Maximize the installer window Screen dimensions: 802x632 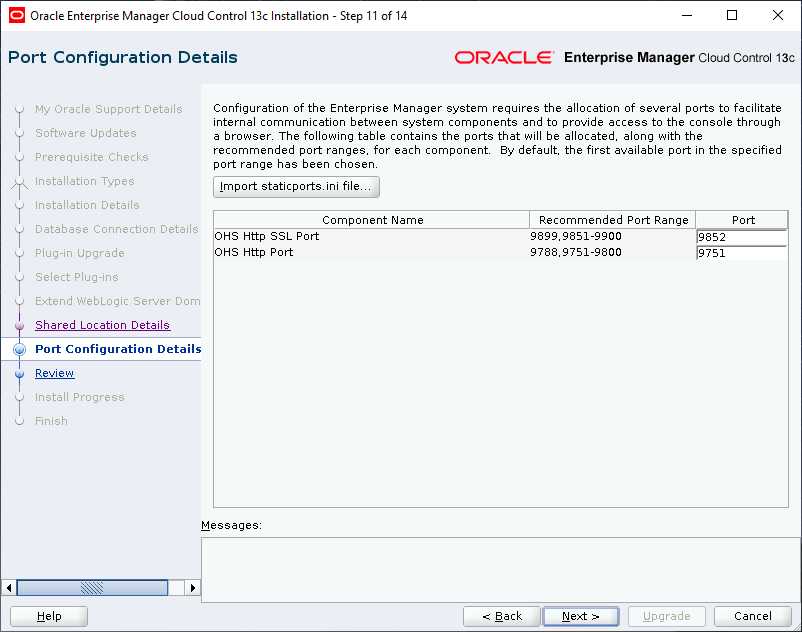pyautogui.click(x=732, y=15)
